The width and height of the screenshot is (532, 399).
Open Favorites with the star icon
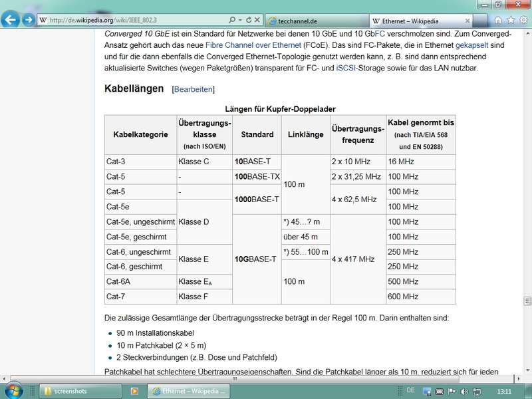pyautogui.click(x=511, y=20)
